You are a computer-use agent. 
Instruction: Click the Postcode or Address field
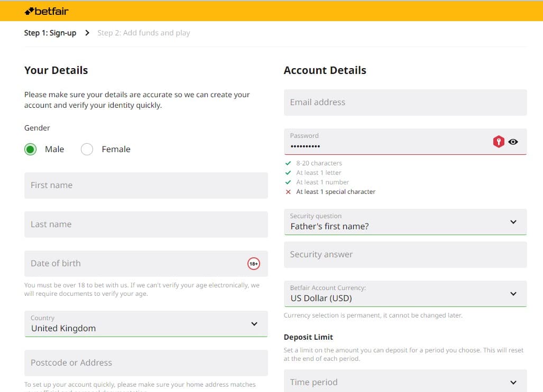coord(146,363)
